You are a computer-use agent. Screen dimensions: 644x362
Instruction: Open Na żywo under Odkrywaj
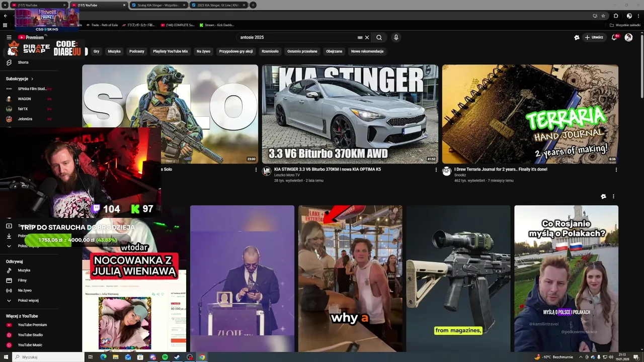pyautogui.click(x=25, y=290)
